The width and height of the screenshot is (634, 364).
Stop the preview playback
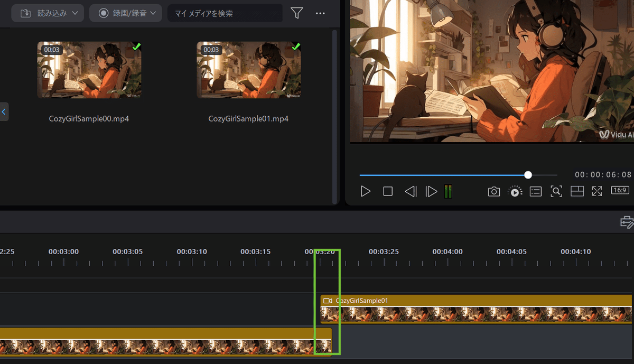coord(388,191)
